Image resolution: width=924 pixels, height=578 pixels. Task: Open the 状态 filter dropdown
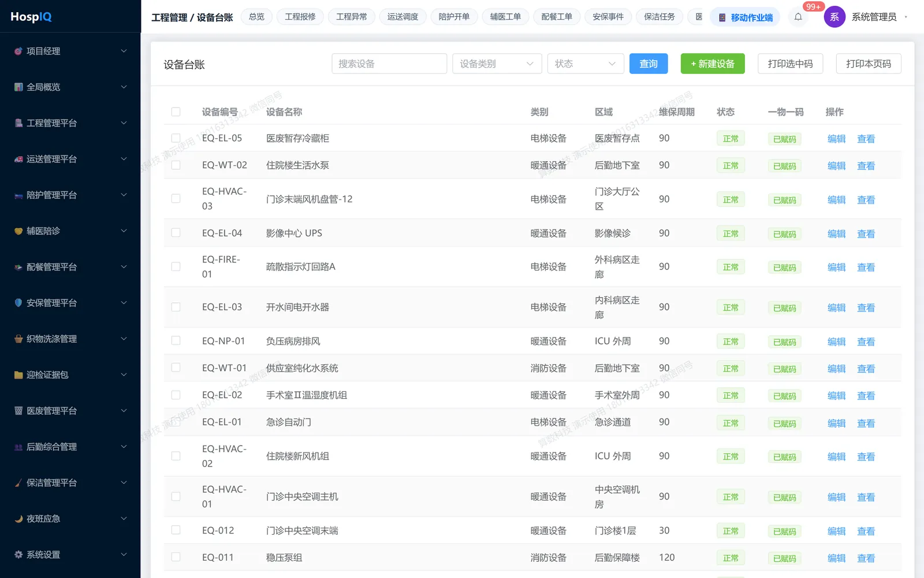coord(586,64)
